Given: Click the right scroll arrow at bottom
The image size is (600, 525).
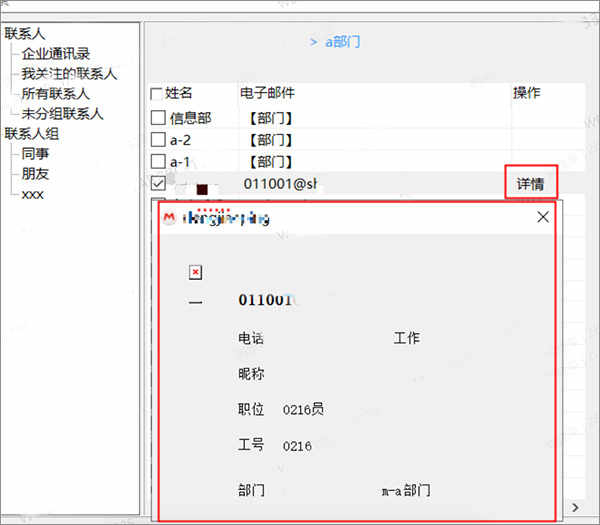Looking at the screenshot, I should (x=575, y=507).
